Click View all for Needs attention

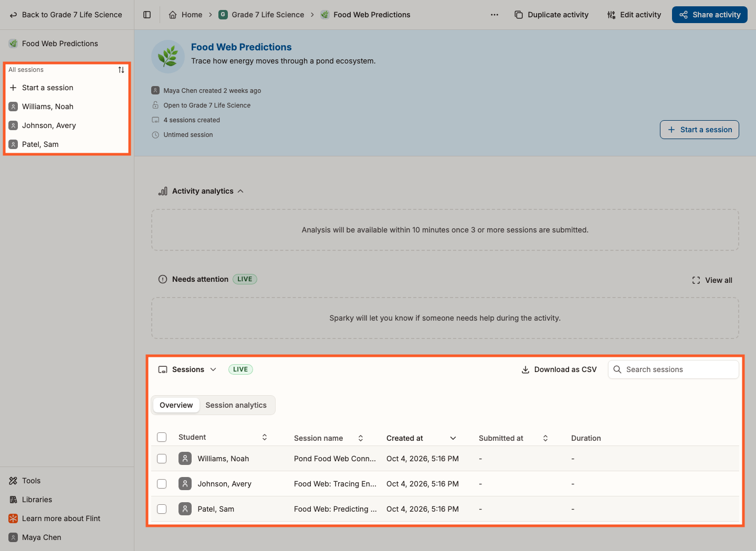tap(712, 280)
